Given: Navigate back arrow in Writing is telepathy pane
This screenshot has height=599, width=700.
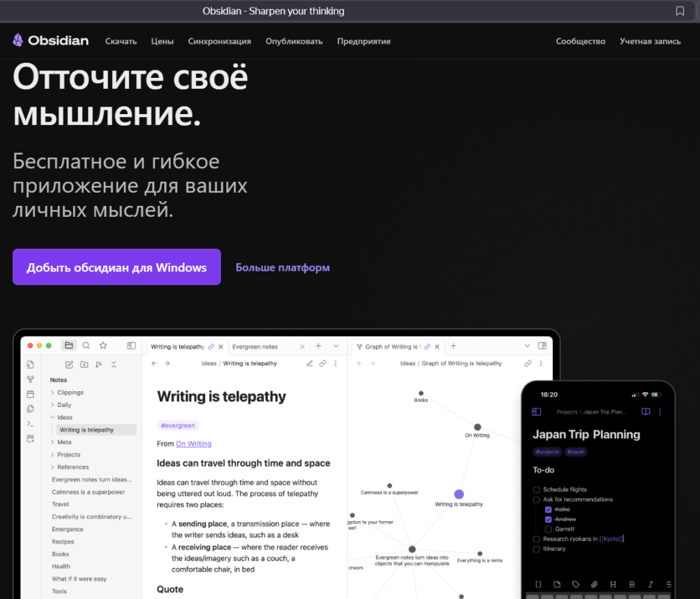Looking at the screenshot, I should 154,363.
